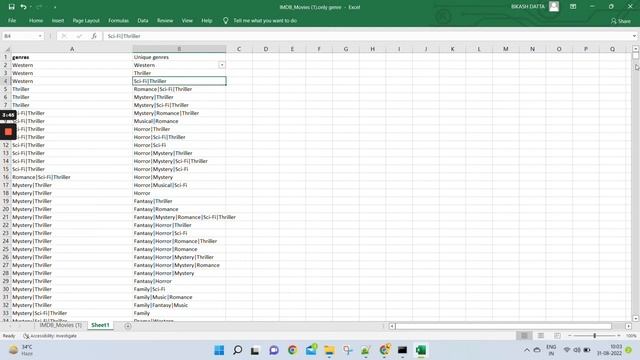Select cell Musical|Romance
This screenshot has width=640, height=360.
[x=179, y=121]
